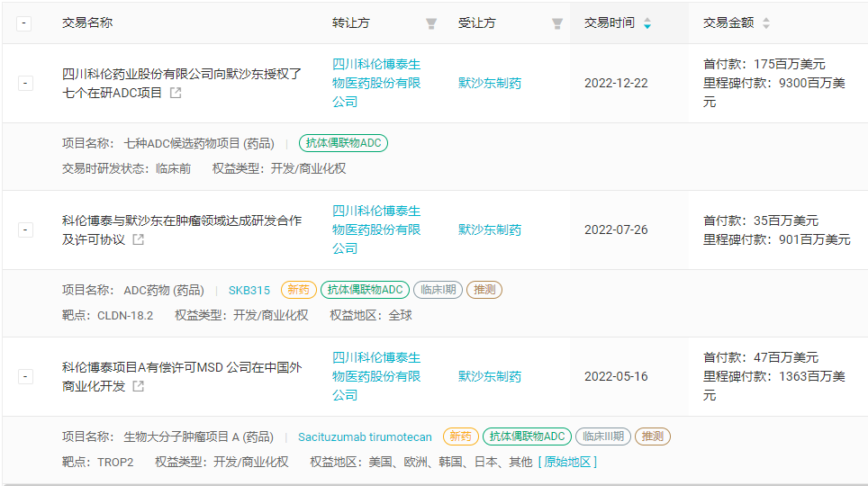This screenshot has height=486, width=868.
Task: Select the project name 七种ADC候选药物项目 (药品)
Action: pos(199,143)
